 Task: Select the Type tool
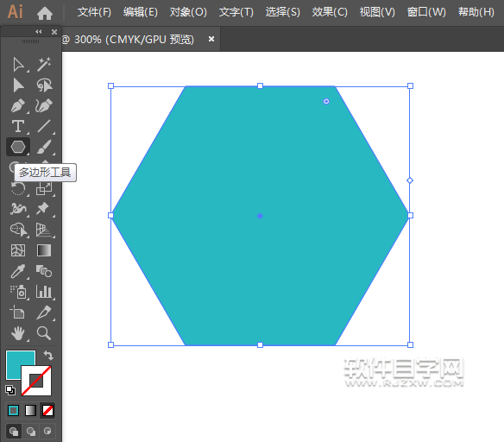pos(18,126)
